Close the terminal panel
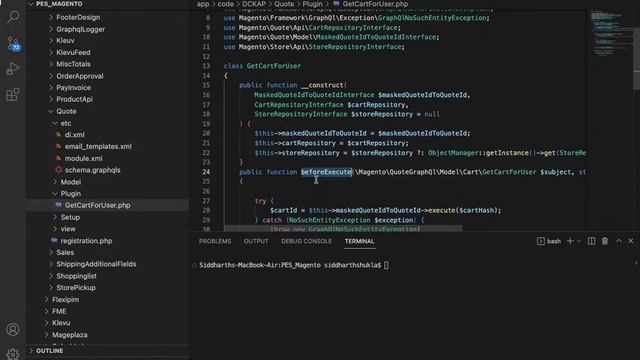 [x=631, y=241]
